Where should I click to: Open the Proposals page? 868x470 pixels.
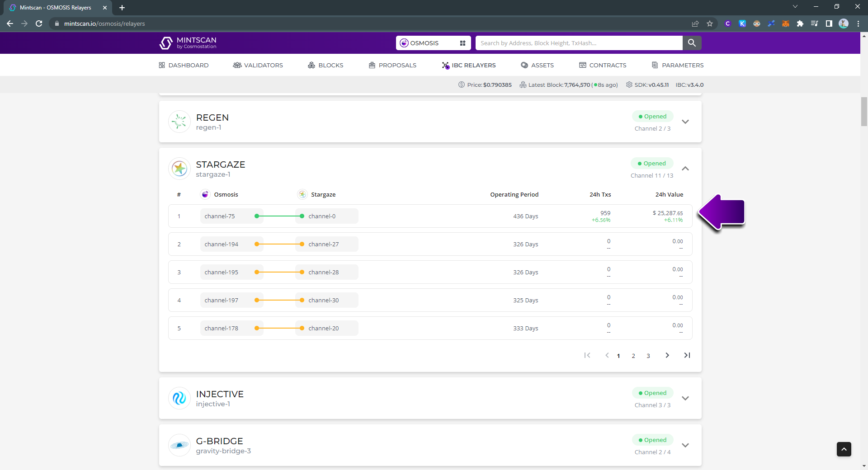click(392, 65)
